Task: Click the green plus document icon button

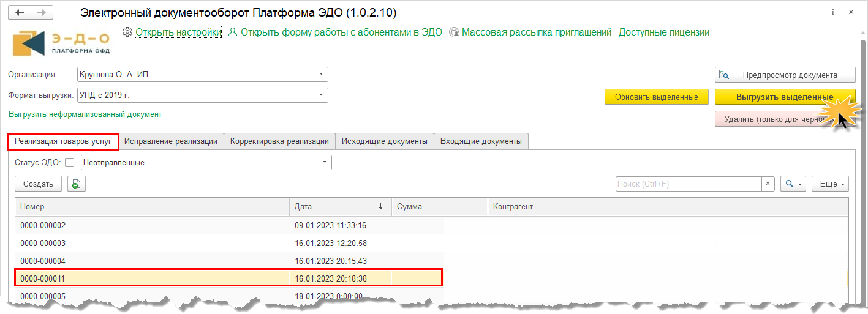Action: point(77,184)
